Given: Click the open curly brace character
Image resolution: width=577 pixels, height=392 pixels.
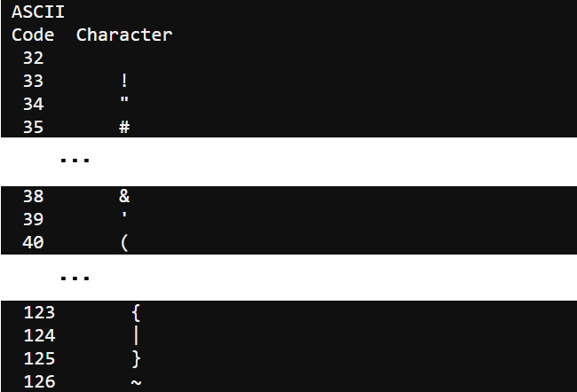Looking at the screenshot, I should [x=136, y=312].
